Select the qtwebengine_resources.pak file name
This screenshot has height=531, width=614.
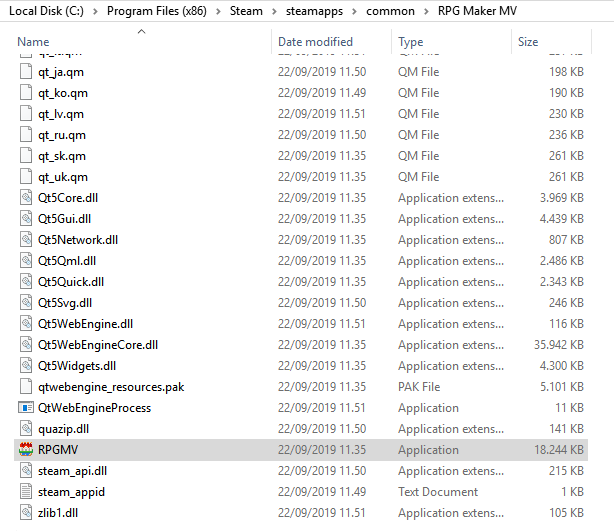pos(111,387)
